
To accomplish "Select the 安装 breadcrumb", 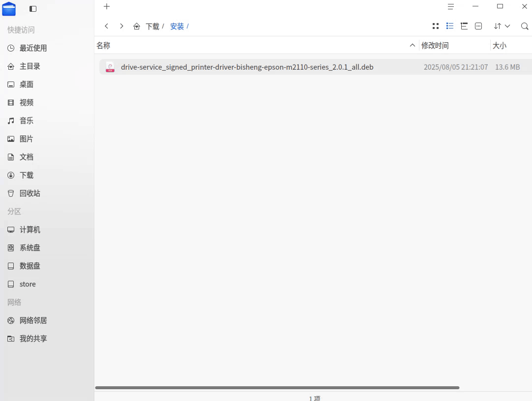I will coord(177,27).
